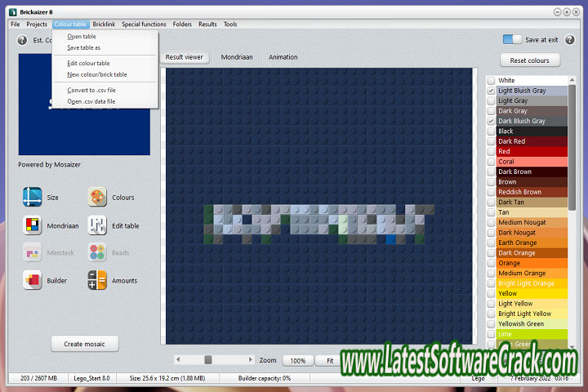The width and height of the screenshot is (588, 392).
Task: Click the Mondriaan icon in left panel
Action: tap(32, 225)
